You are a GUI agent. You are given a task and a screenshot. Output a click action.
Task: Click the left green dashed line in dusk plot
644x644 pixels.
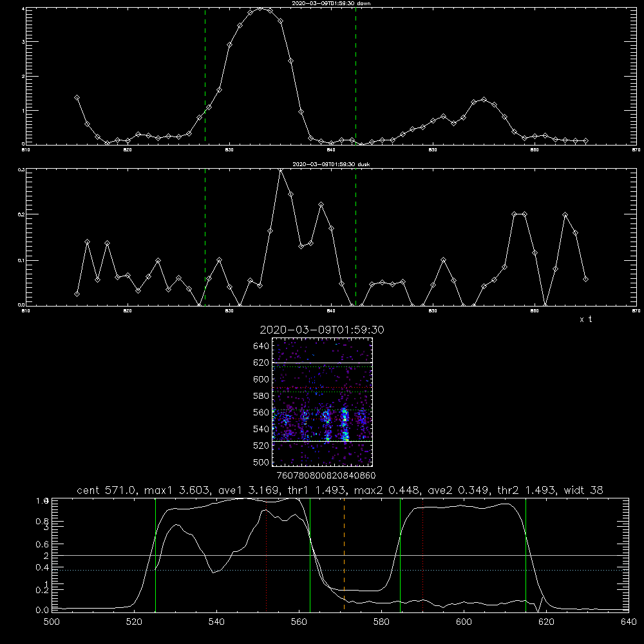point(205,237)
